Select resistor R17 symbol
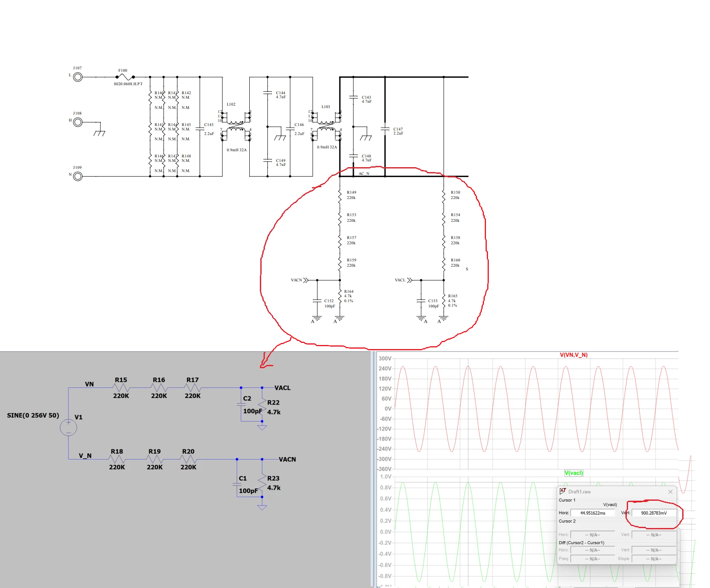Viewport: 710px width, 588px height. click(193, 388)
